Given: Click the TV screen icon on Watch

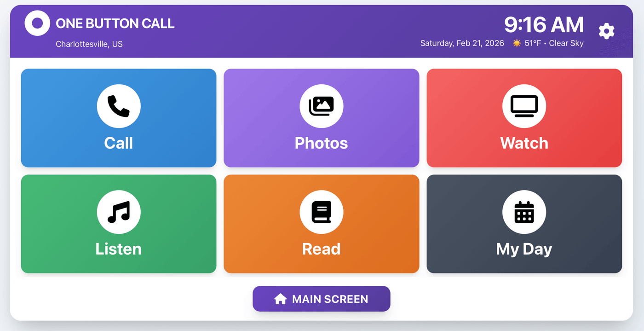Looking at the screenshot, I should pos(524,106).
